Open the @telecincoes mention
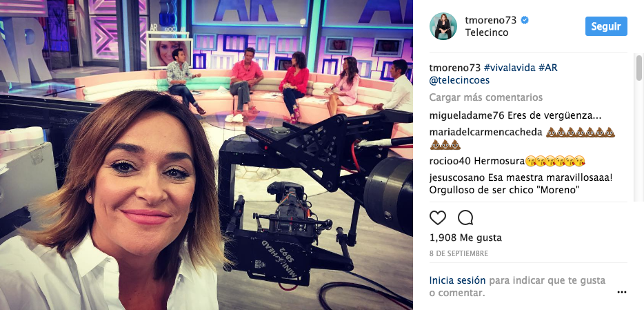This screenshot has width=644, height=310. (x=459, y=81)
